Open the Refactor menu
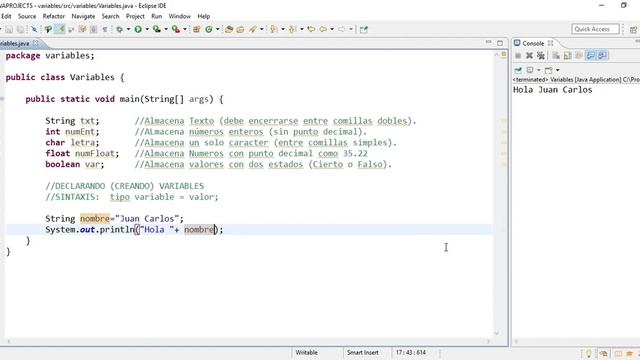Screen dimensions: 640x360 (x=54, y=16)
